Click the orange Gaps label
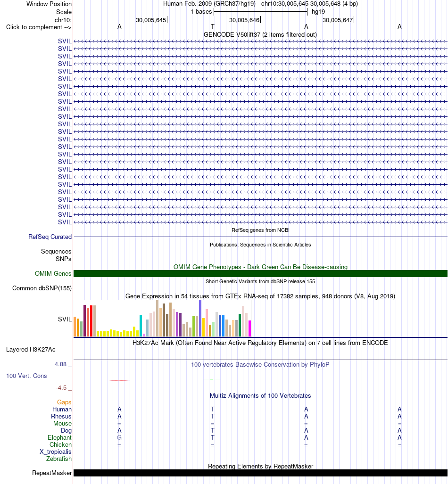Screen dimensions: 448x484 (64, 402)
